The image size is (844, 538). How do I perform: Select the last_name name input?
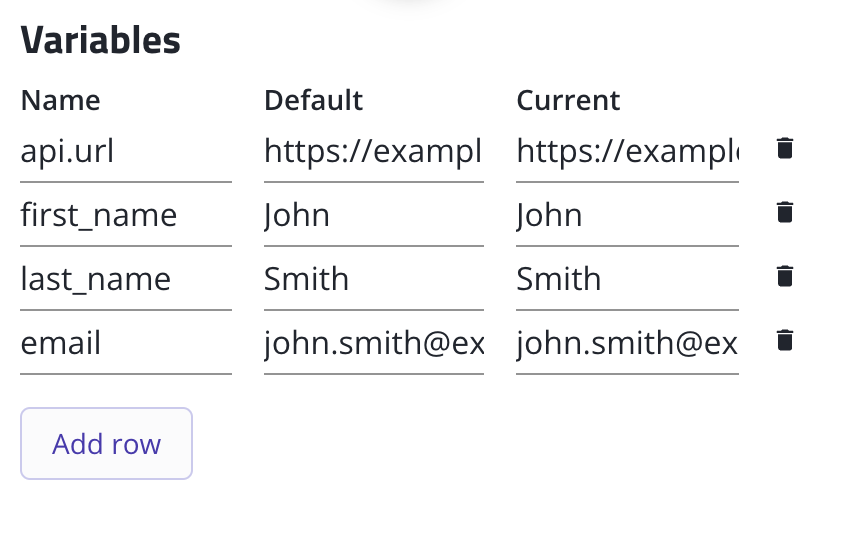pyautogui.click(x=125, y=279)
